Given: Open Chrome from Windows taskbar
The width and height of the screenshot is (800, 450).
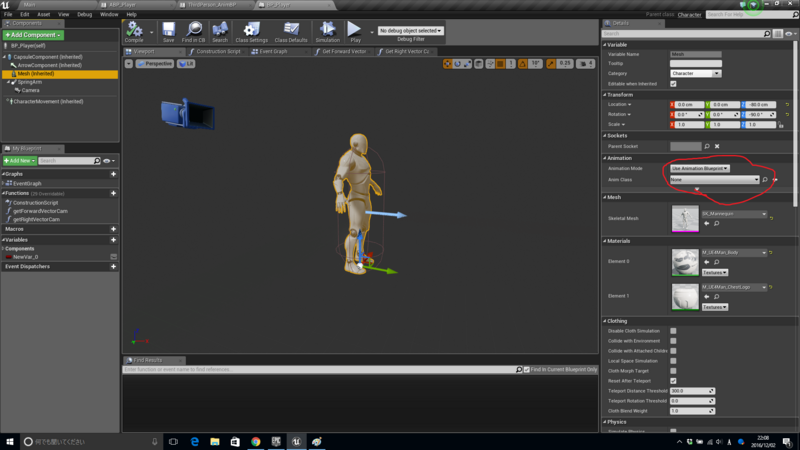Looking at the screenshot, I should (256, 442).
